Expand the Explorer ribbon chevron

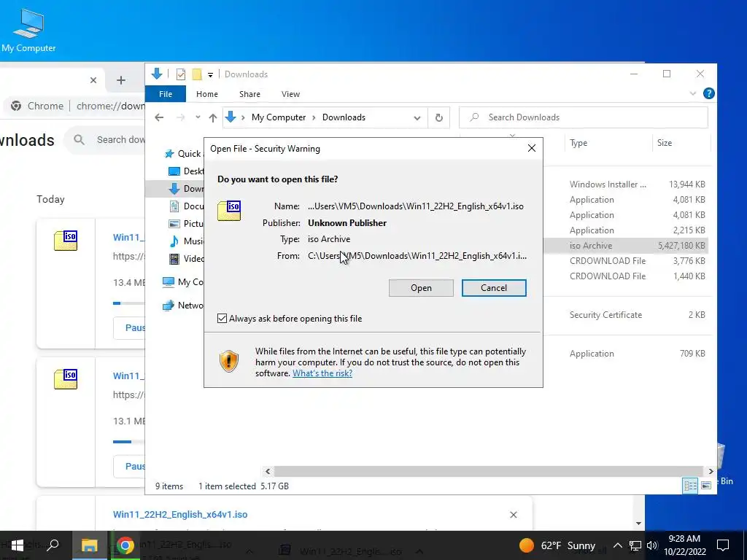693,94
